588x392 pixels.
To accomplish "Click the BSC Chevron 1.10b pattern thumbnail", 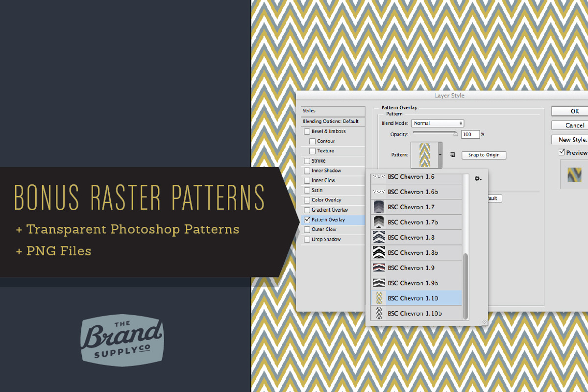I will [x=378, y=313].
